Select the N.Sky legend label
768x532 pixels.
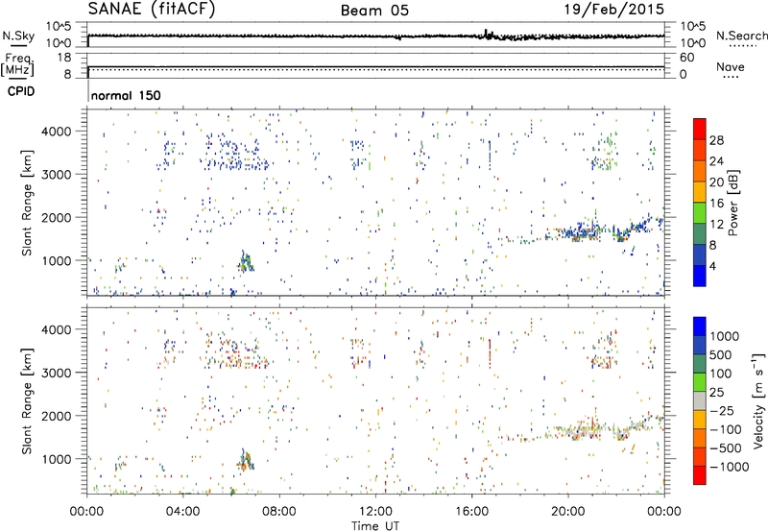(18, 36)
